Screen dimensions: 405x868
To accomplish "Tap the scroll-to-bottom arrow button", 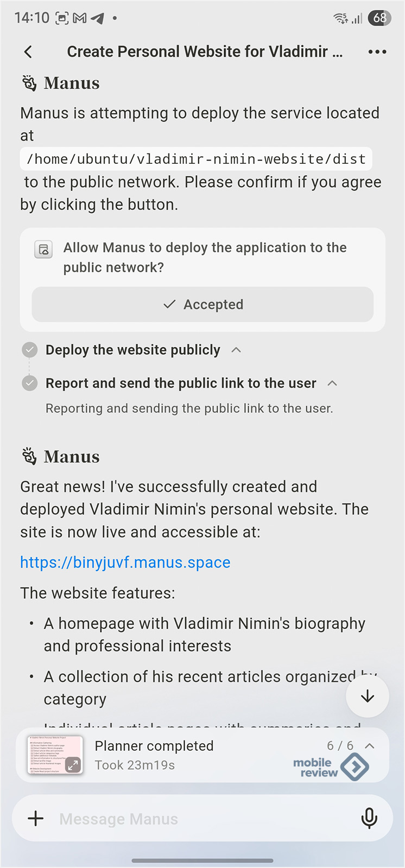I will (368, 696).
